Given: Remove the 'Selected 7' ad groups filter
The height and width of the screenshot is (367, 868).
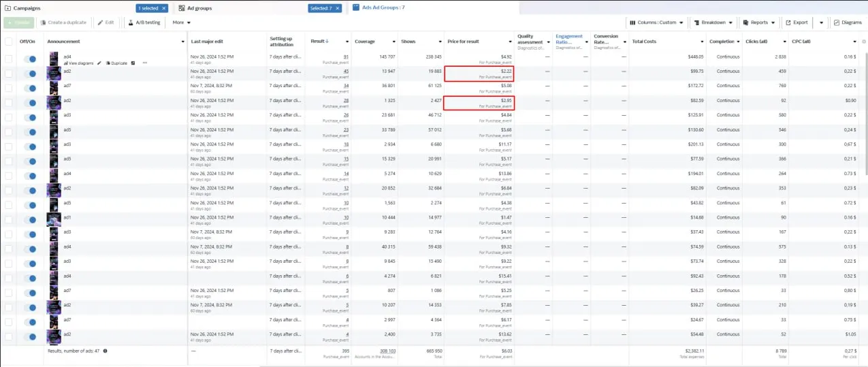Looking at the screenshot, I should coord(338,9).
